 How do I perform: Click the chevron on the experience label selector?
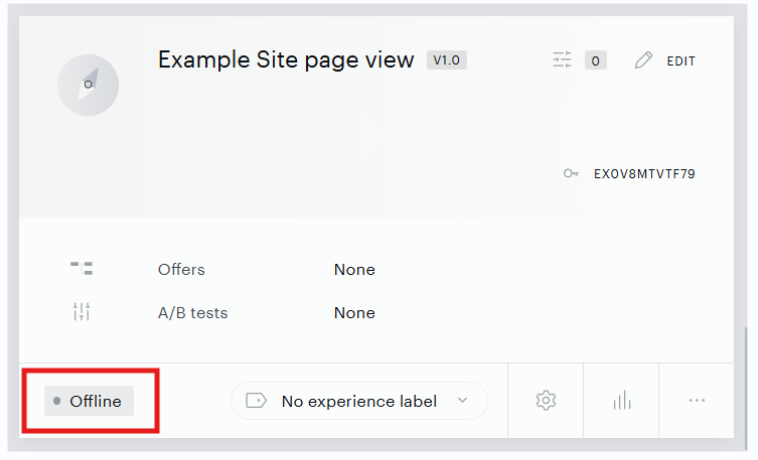point(463,400)
